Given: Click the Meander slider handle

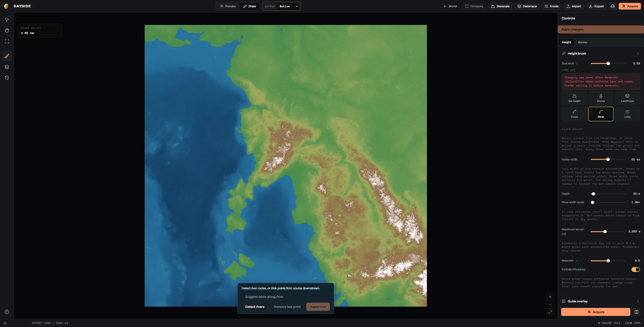Looking at the screenshot, I should point(608,261).
